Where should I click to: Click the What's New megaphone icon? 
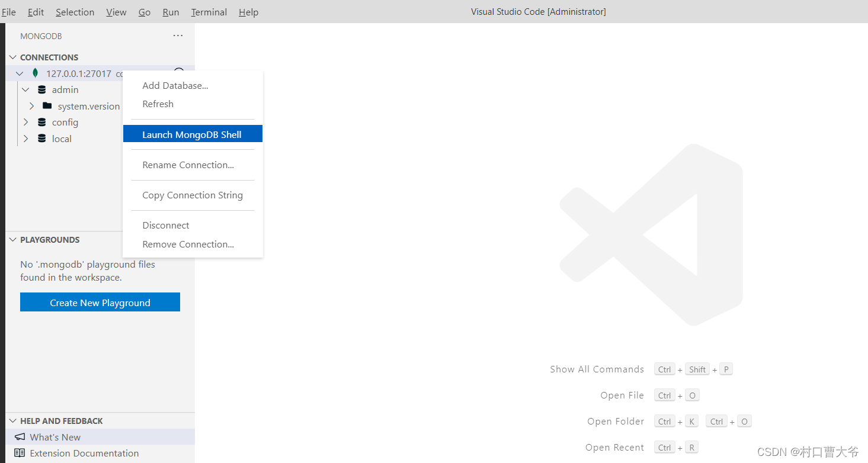point(20,437)
